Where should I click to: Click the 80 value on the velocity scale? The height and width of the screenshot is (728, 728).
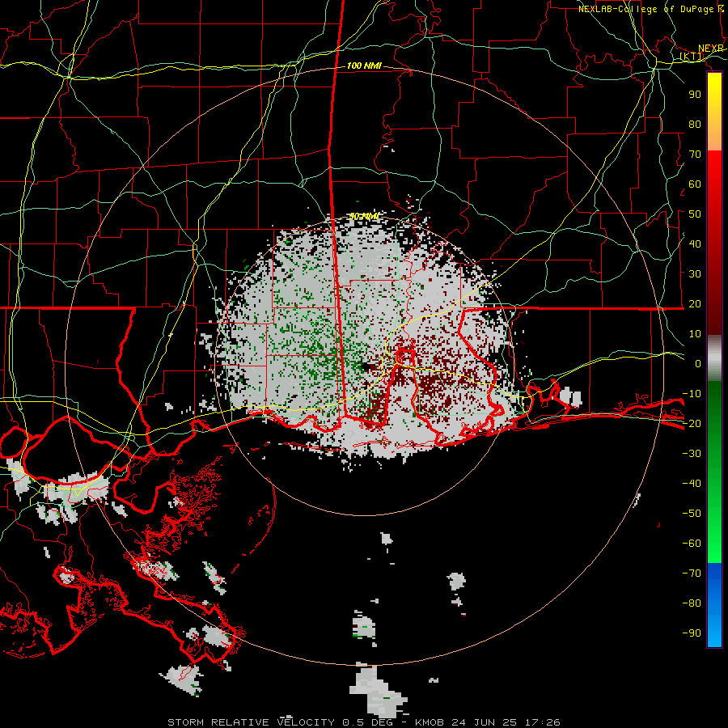pyautogui.click(x=695, y=124)
